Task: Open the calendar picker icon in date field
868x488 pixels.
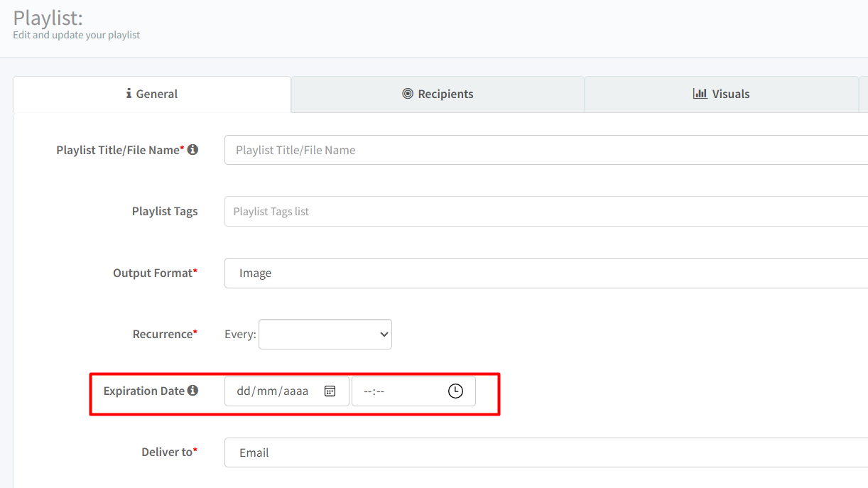Action: pos(330,391)
